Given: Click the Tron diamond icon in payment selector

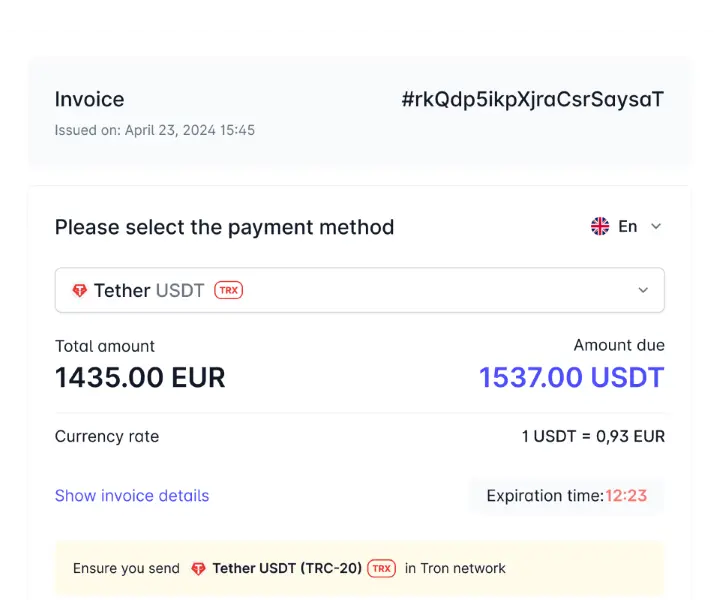Looking at the screenshot, I should (80, 291).
